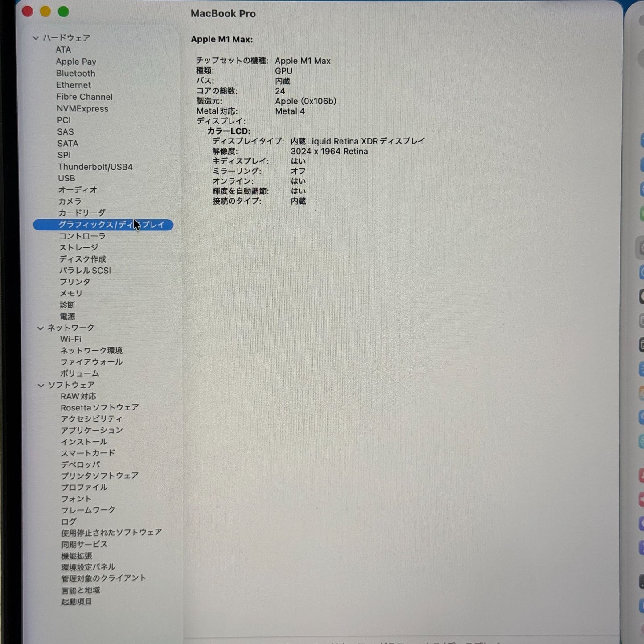Select カメラ in the sidebar
Viewport: 644px width, 644px height.
point(70,201)
